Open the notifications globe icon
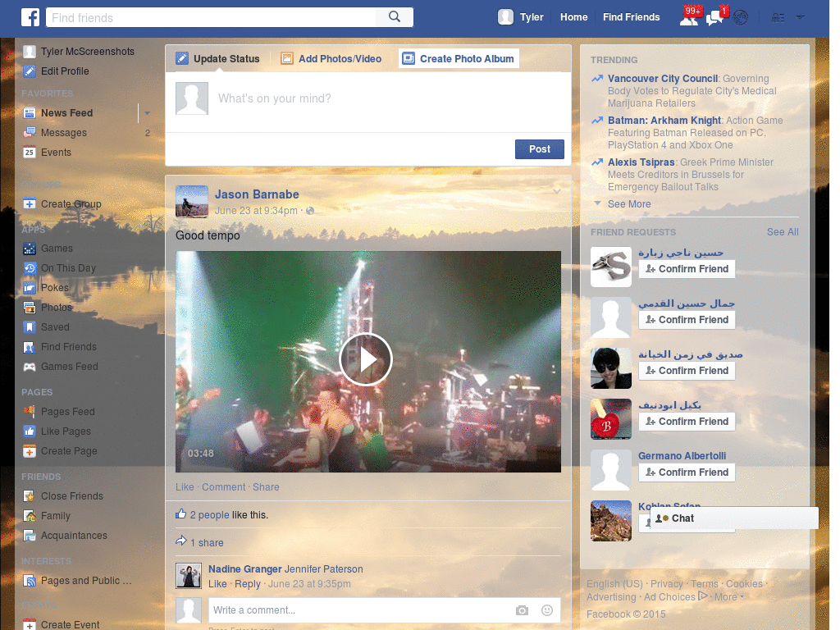This screenshot has width=840, height=630. pyautogui.click(x=739, y=18)
